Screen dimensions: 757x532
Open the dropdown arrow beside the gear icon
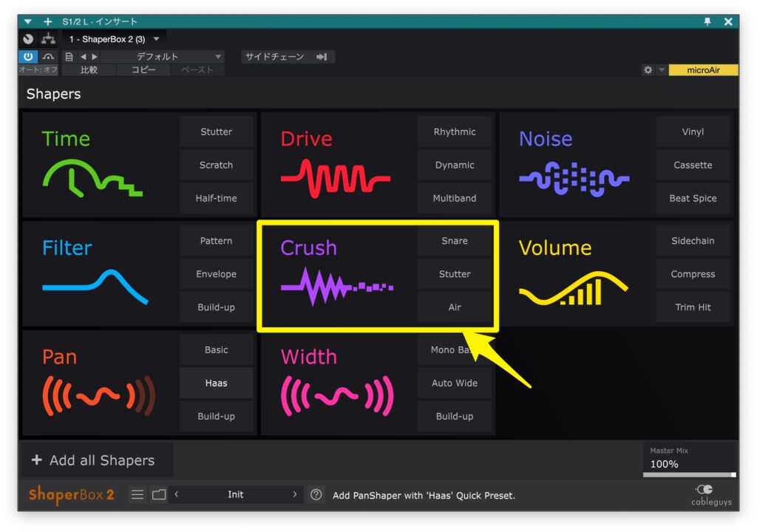tap(662, 70)
